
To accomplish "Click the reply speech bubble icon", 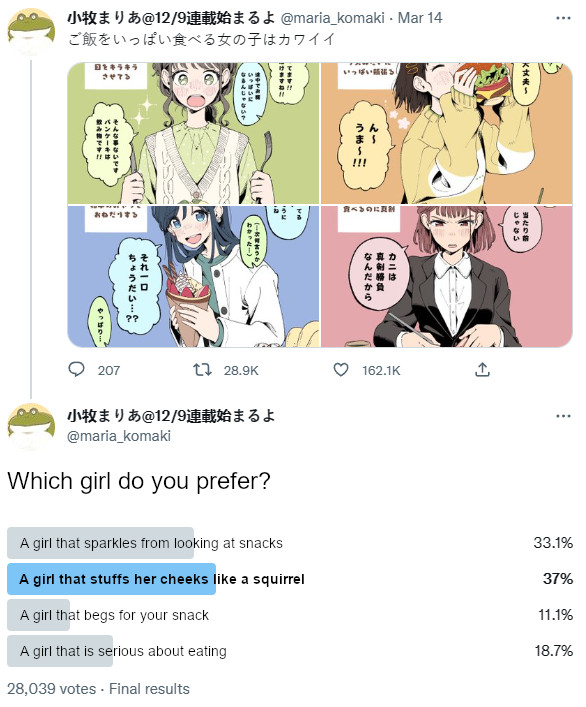I will point(76,370).
